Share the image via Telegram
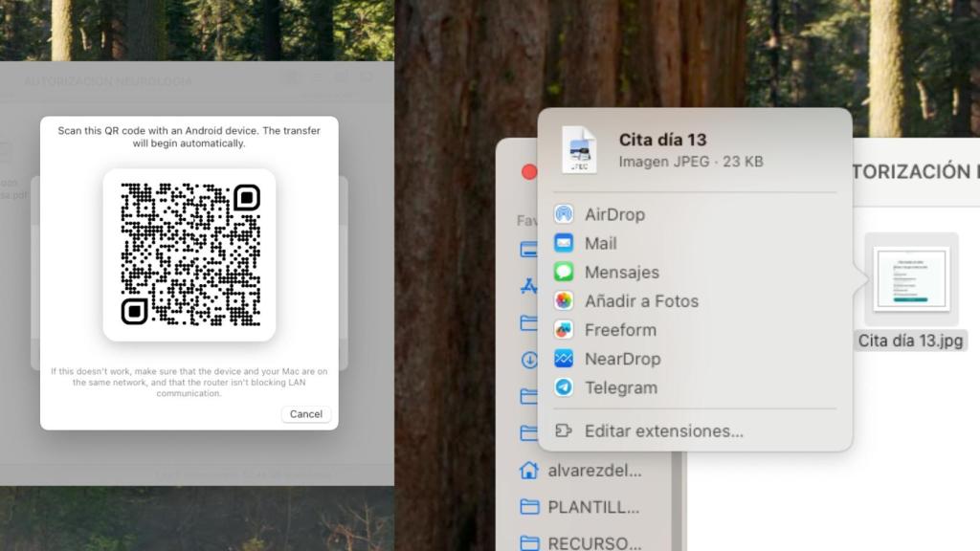Viewport: 980px width, 551px height. click(x=620, y=387)
